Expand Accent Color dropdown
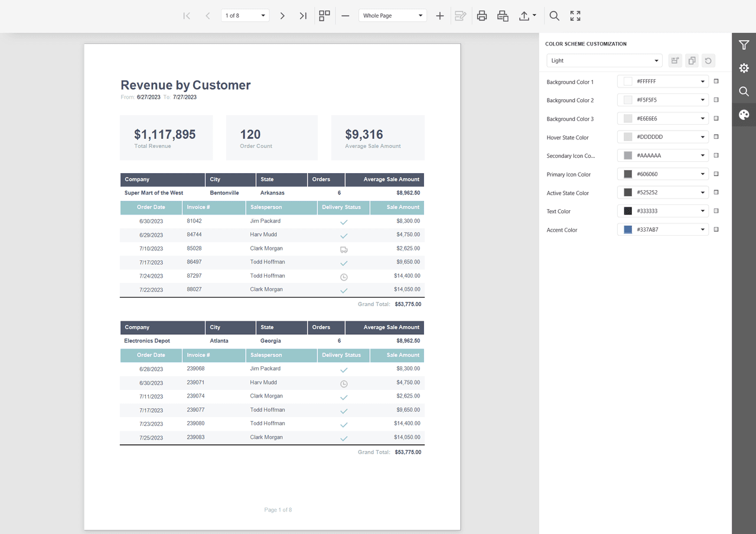The image size is (756, 534). tap(703, 229)
